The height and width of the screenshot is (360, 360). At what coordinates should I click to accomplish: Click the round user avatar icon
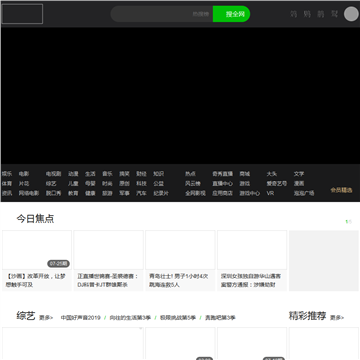pyautogui.click(x=351, y=14)
